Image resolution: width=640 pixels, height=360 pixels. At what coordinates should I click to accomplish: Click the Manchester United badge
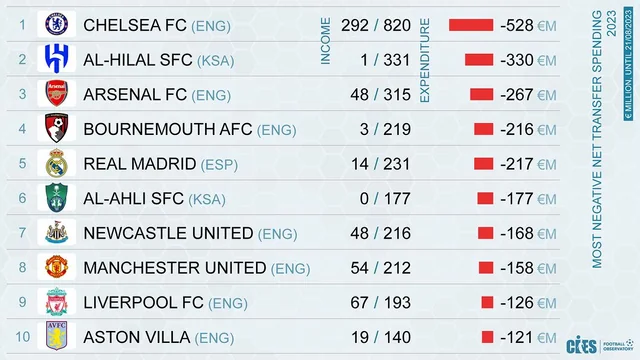[x=56, y=267]
